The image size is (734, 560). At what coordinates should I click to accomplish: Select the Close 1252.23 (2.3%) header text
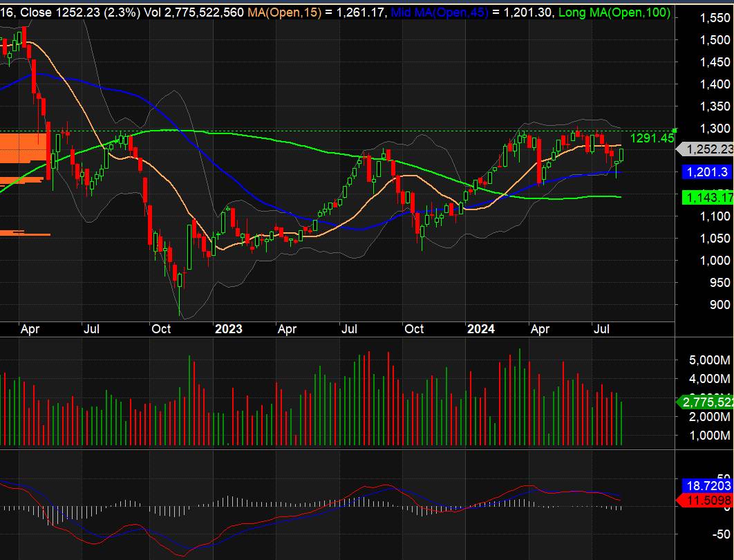pos(80,12)
